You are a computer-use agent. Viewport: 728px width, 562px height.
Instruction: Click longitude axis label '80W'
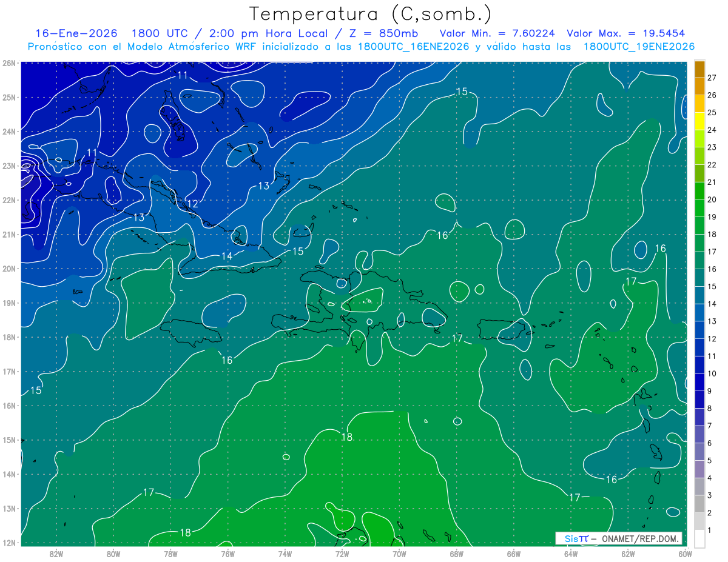pos(113,554)
